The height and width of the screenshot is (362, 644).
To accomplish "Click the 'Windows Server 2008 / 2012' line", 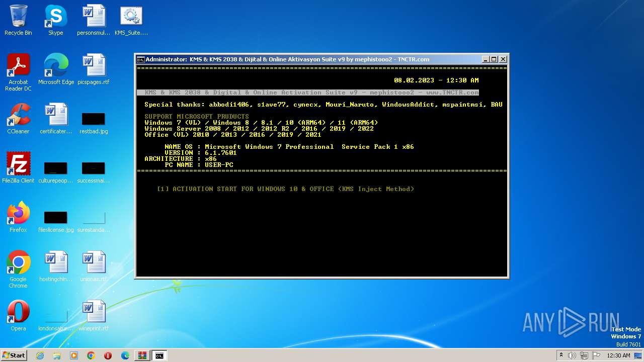I will tap(259, 129).
